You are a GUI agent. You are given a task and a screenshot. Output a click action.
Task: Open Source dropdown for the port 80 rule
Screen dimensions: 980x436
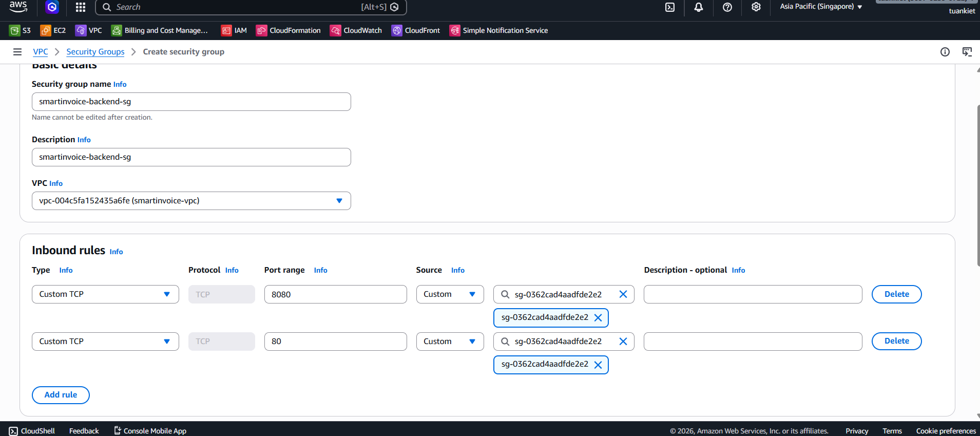[x=450, y=342]
